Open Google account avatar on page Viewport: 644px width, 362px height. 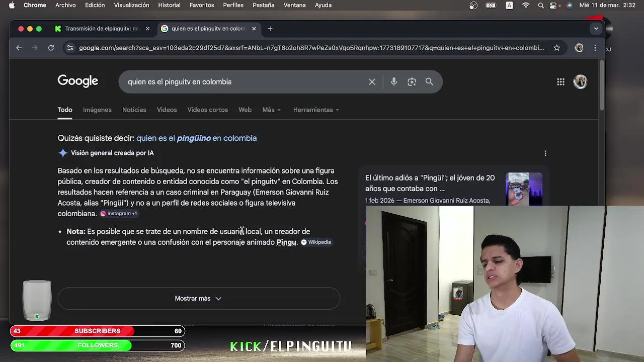580,82
